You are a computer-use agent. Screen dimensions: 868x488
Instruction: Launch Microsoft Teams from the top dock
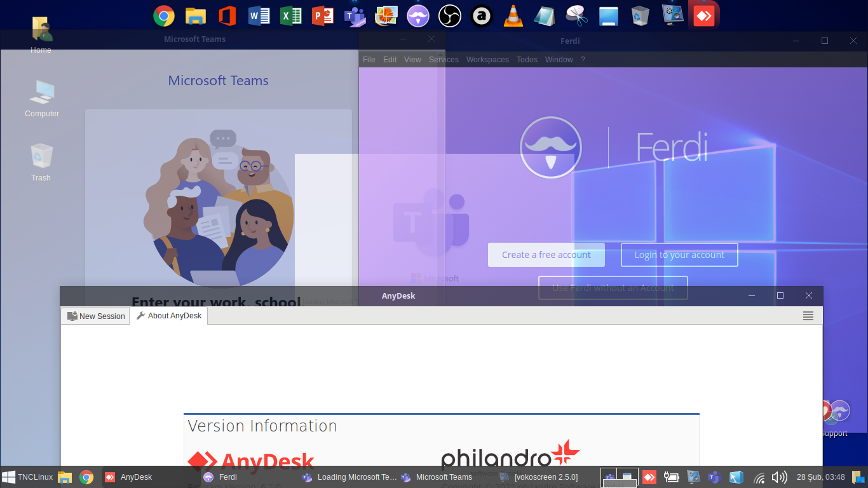[355, 15]
